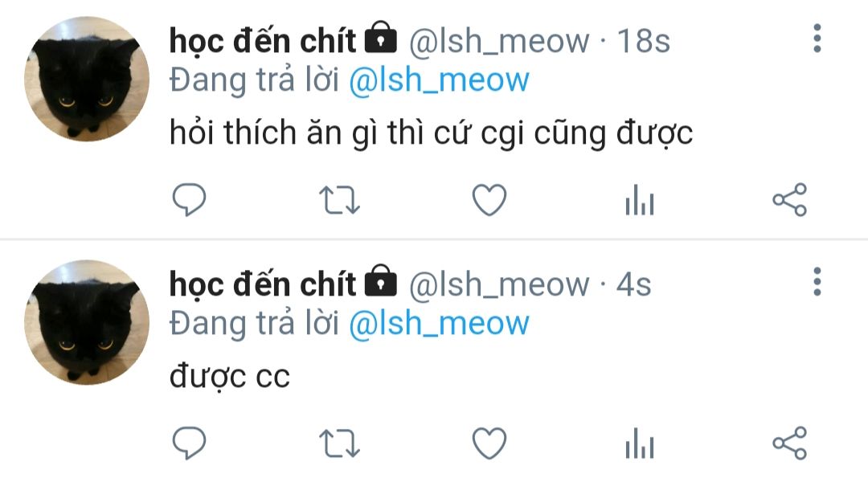
Task: Share the 'được cc' tweet
Action: click(x=790, y=443)
